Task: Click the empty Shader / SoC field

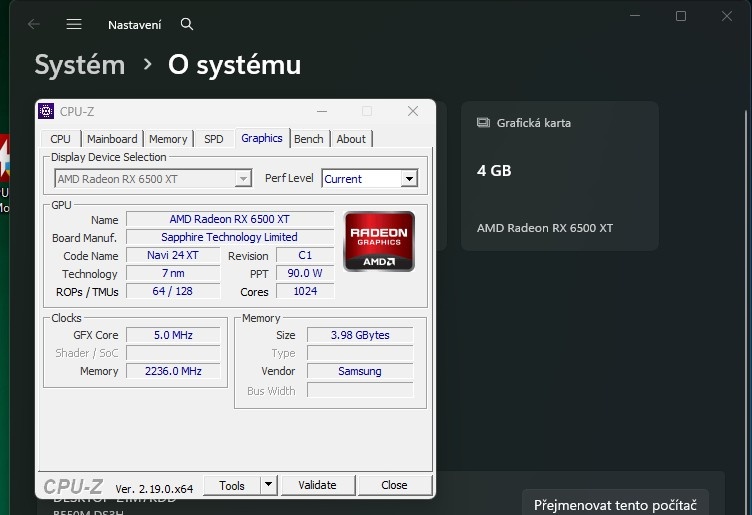Action: coord(173,353)
